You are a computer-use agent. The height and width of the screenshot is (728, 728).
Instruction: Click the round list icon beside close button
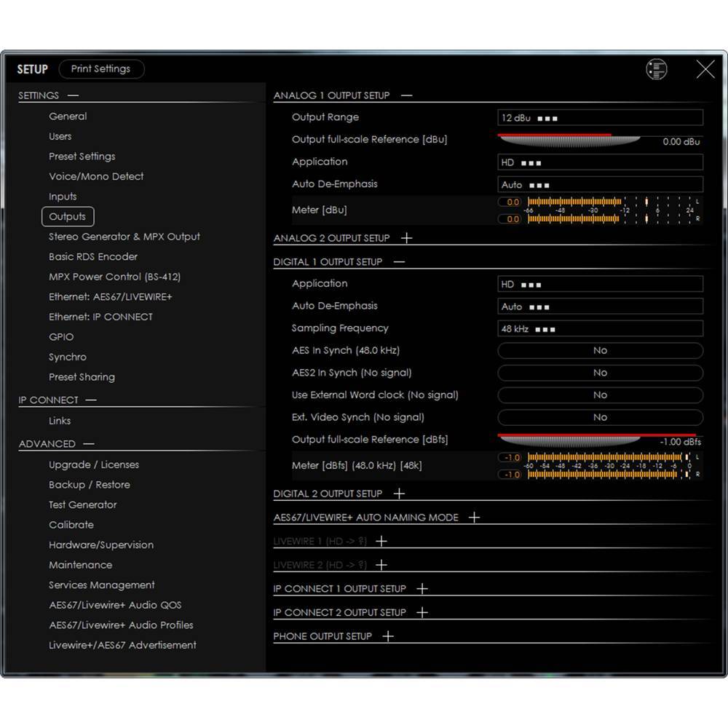point(656,69)
